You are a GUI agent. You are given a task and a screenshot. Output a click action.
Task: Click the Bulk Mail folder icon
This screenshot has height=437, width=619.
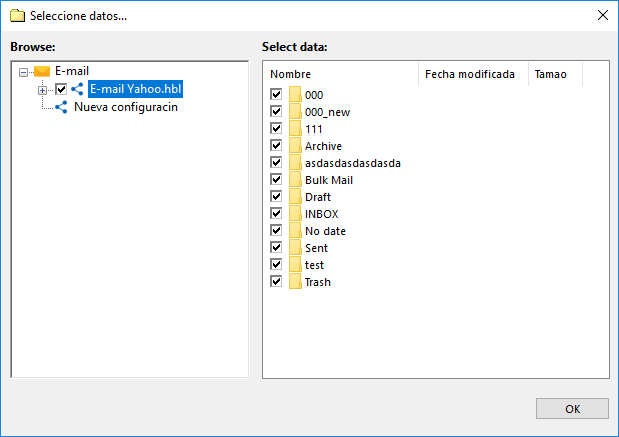[295, 180]
